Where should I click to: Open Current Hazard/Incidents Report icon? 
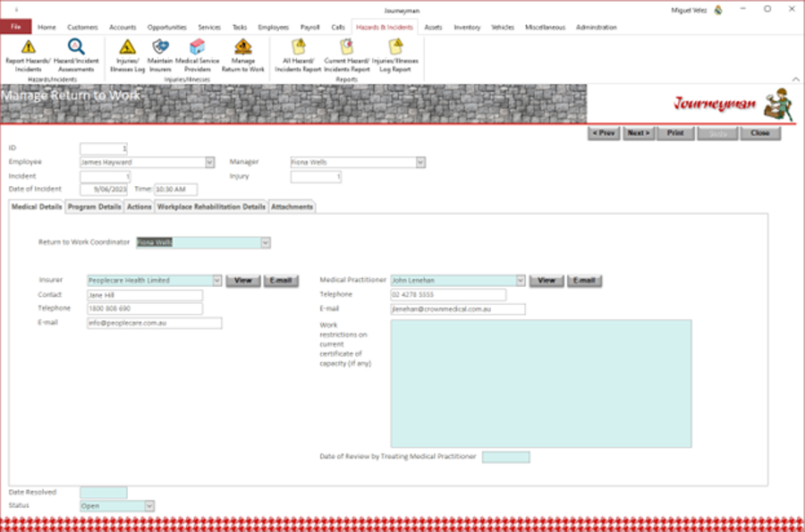[346, 47]
